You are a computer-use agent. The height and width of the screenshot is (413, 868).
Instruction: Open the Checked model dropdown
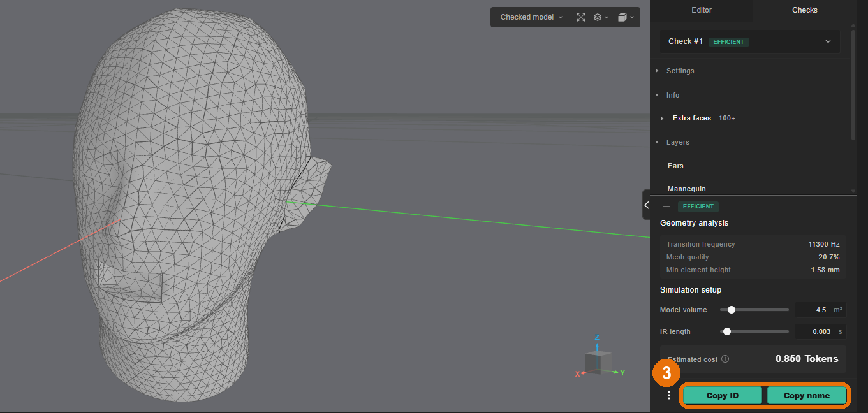coord(531,17)
